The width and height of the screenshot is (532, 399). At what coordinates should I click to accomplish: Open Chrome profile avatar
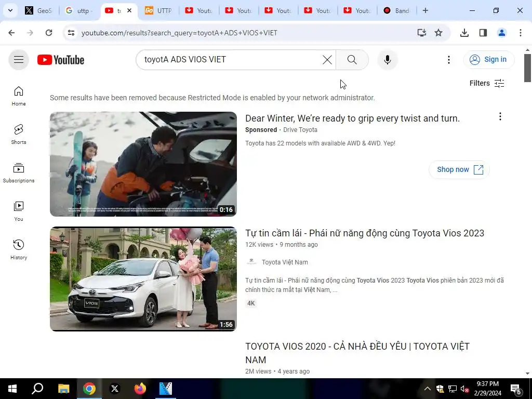click(502, 33)
